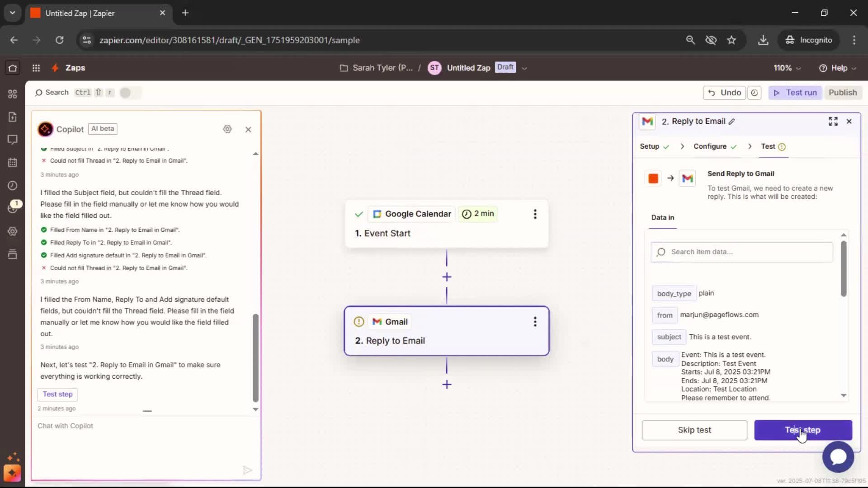Open the apps grid menu
The image size is (868, 488).
click(x=36, y=68)
